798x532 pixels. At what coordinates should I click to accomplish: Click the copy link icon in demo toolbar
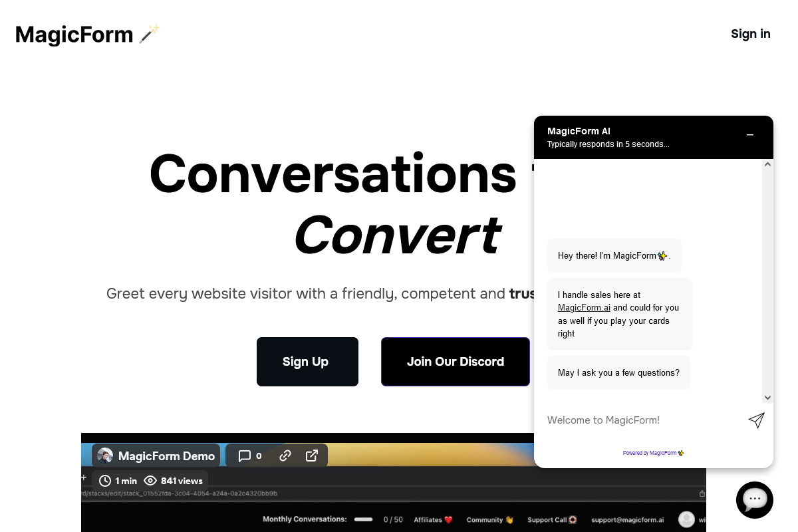pyautogui.click(x=285, y=456)
